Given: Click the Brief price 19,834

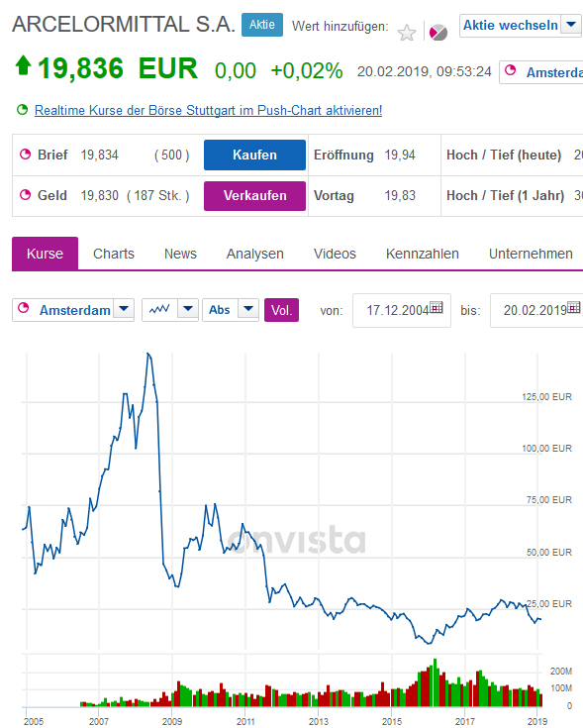Looking at the screenshot, I should tap(99, 155).
